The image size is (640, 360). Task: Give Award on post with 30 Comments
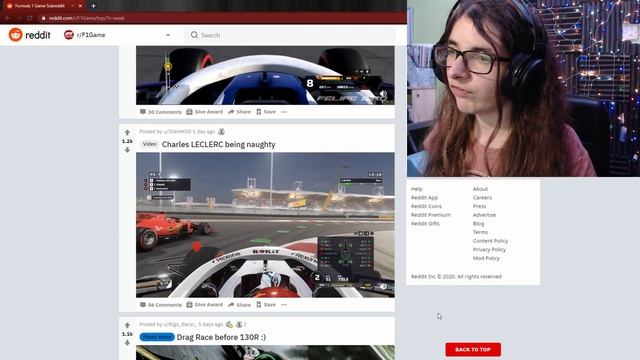tap(204, 112)
